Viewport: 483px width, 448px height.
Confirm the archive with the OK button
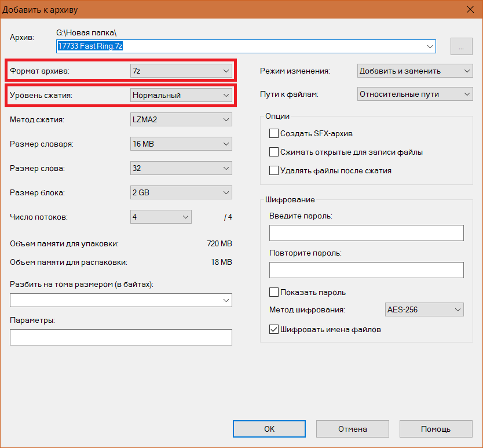coord(269,429)
